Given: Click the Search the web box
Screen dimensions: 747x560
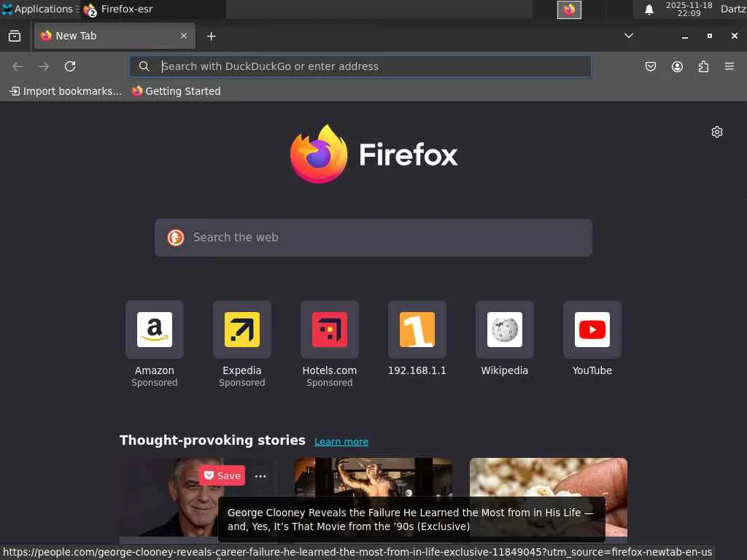Looking at the screenshot, I should 373,238.
